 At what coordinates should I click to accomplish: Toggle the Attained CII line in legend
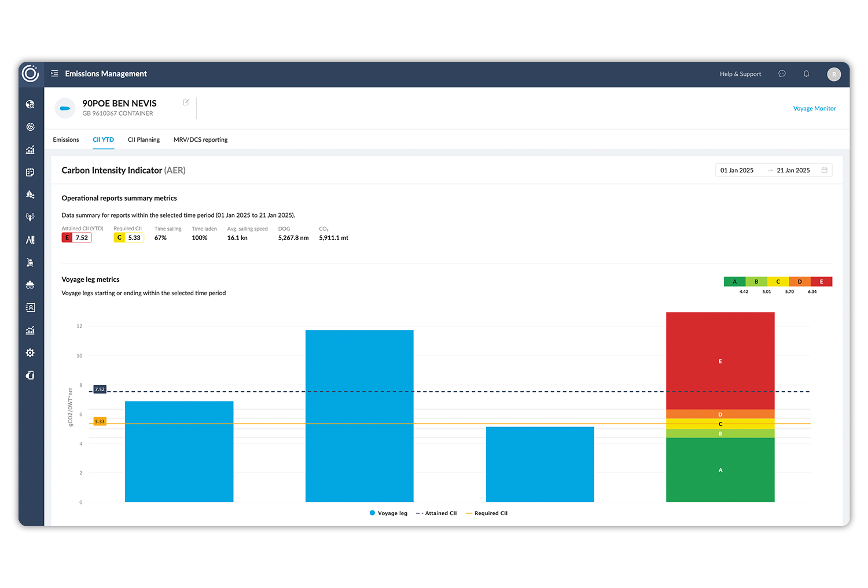(436, 513)
